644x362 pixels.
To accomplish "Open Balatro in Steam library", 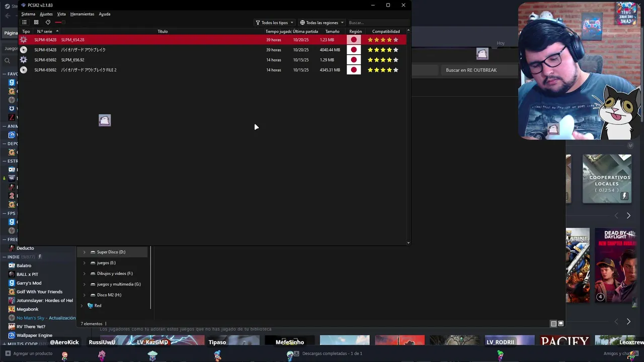I will coord(24,265).
